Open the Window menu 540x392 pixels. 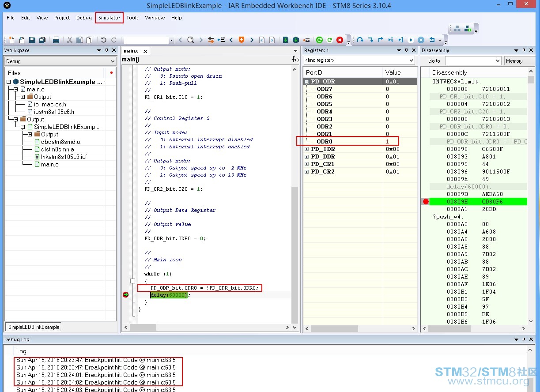[x=155, y=18]
